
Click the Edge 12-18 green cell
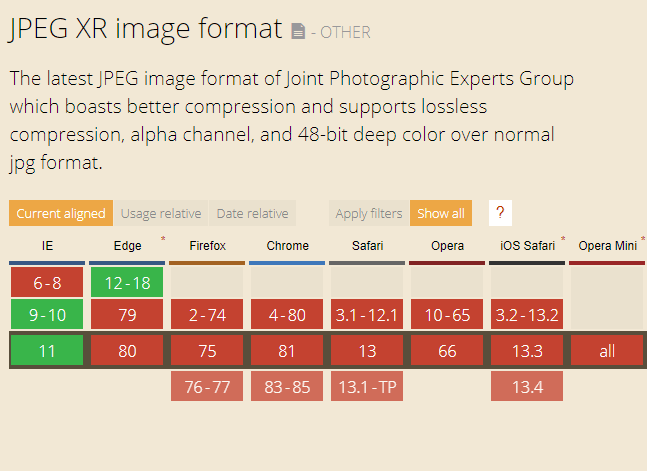pyautogui.click(x=127, y=283)
